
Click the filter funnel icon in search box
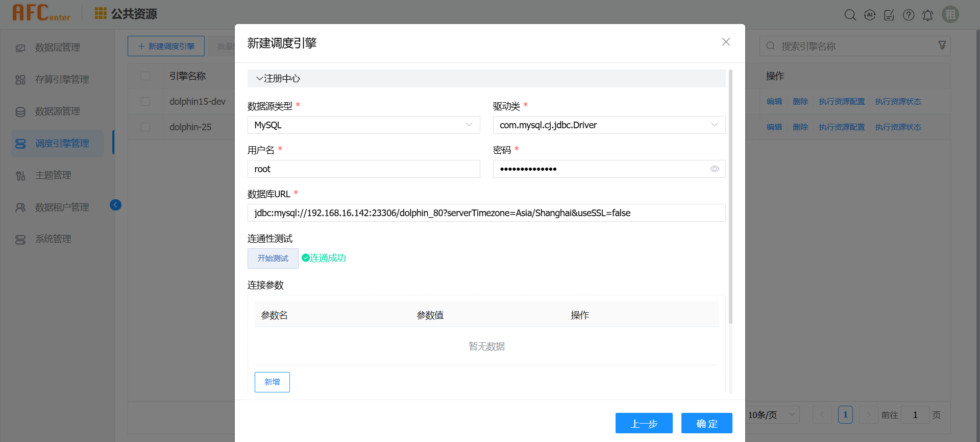pyautogui.click(x=942, y=45)
